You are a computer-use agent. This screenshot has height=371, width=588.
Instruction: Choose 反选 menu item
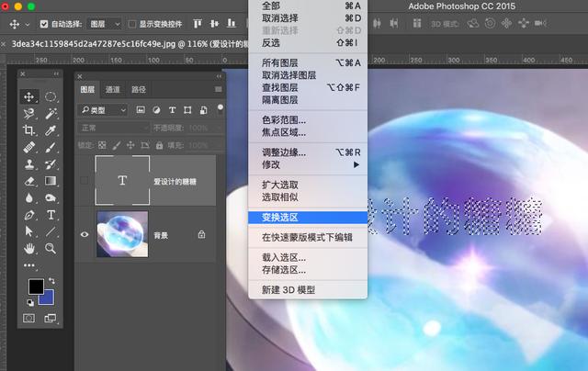pyautogui.click(x=308, y=43)
